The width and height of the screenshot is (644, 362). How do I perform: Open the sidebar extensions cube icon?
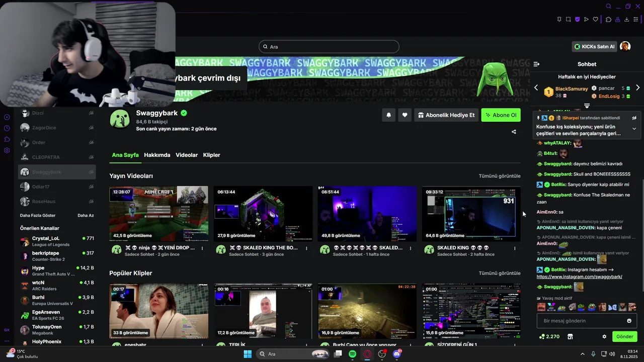(x=7, y=139)
